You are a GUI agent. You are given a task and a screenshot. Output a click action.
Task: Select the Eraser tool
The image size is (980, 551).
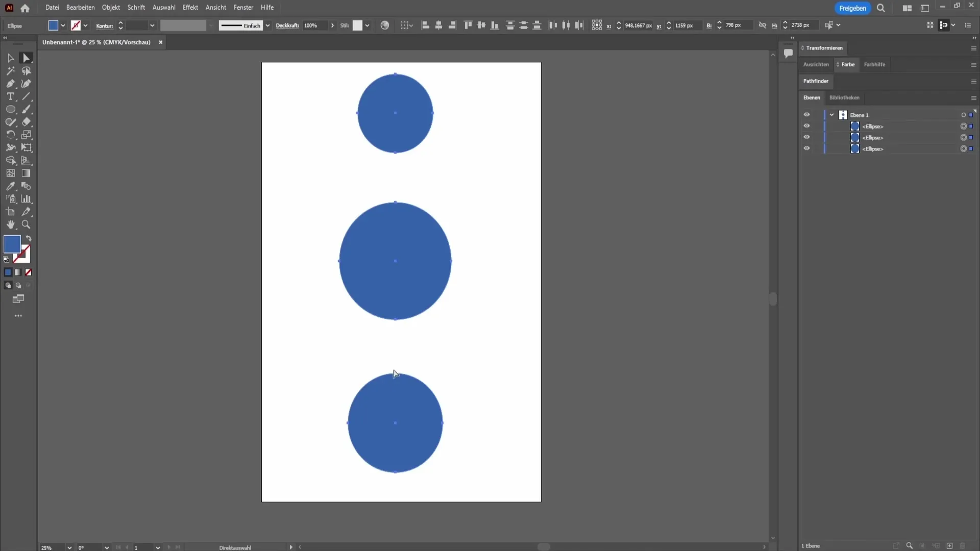click(x=26, y=122)
